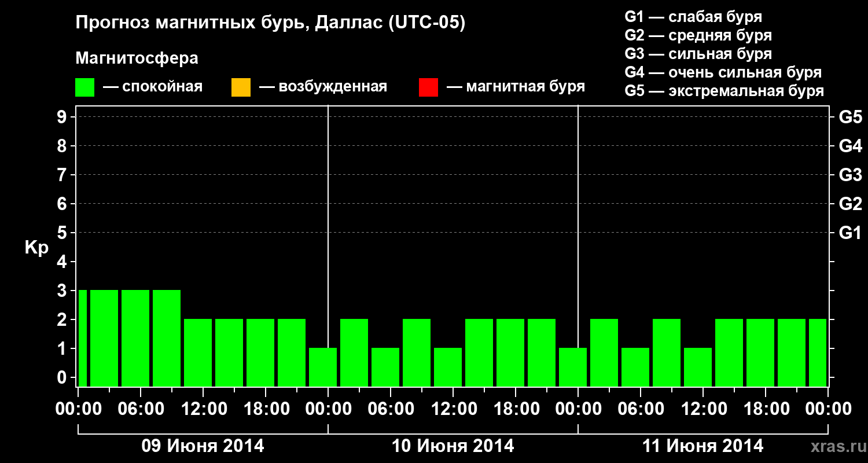Screen dimensions: 868x463
Task: Click the '— спокойная' legend label
Action: coord(153,87)
